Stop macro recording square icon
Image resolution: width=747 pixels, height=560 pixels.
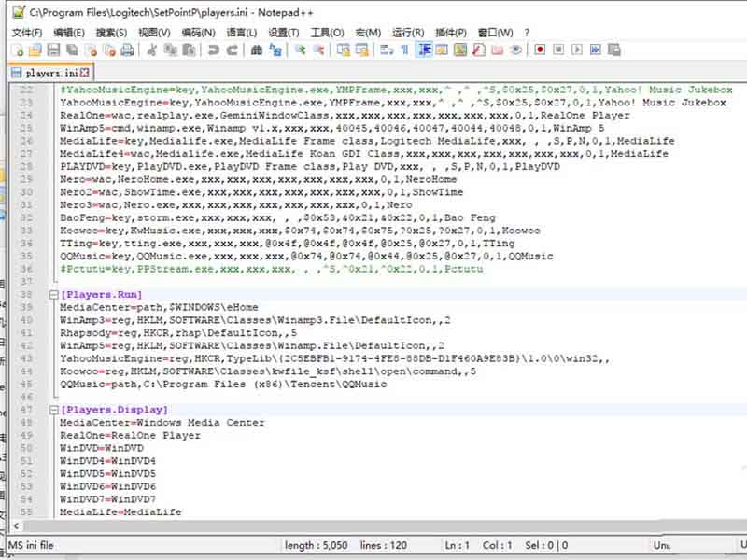point(558,50)
